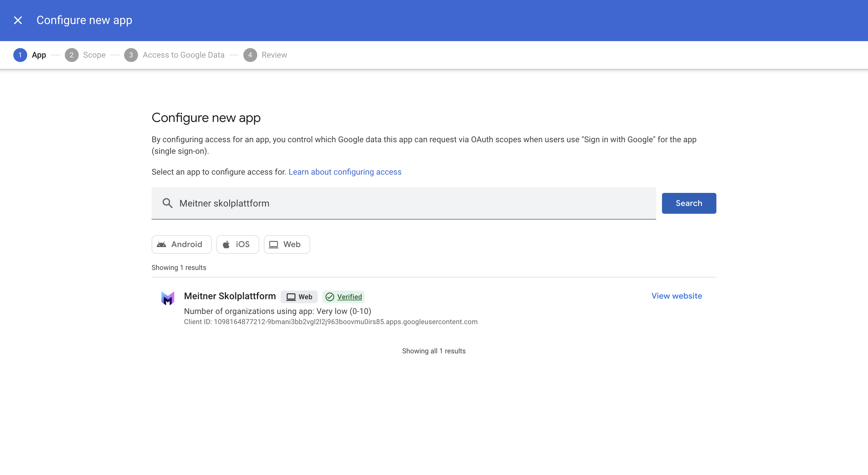Filter results by iOS
The height and width of the screenshot is (475, 868).
coord(238,244)
